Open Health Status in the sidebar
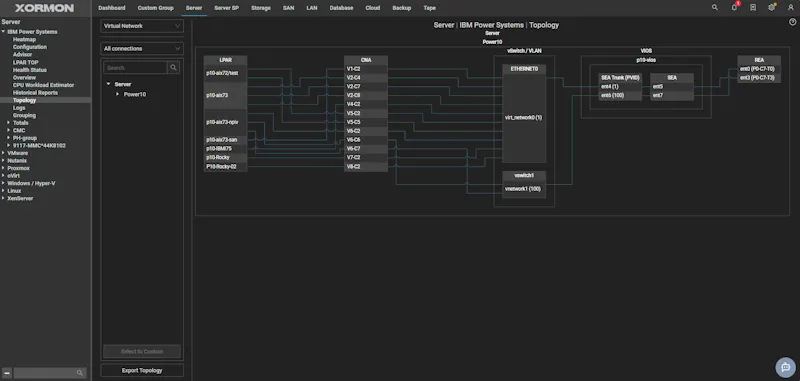Screen dimensions: 800x381 point(30,70)
